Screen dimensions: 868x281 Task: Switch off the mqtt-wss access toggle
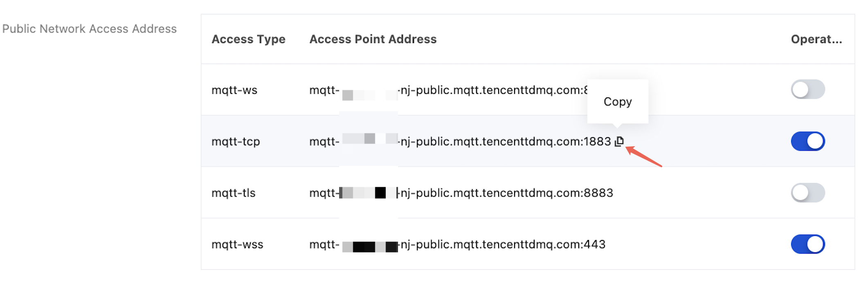point(807,245)
